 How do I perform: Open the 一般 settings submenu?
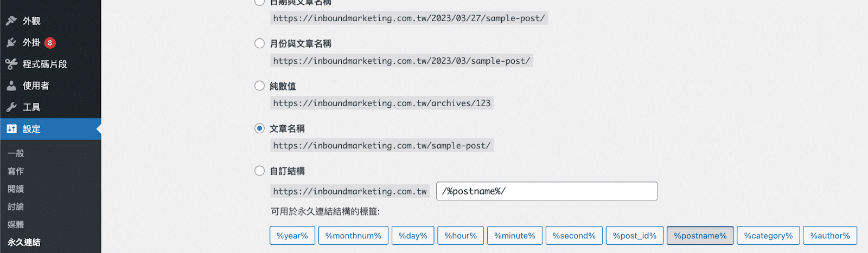16,153
